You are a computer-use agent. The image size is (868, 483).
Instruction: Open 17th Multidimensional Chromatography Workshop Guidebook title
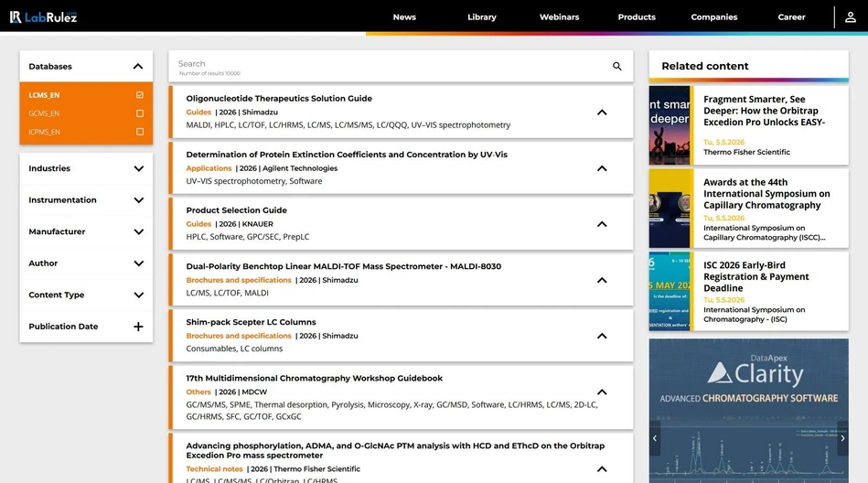[314, 378]
